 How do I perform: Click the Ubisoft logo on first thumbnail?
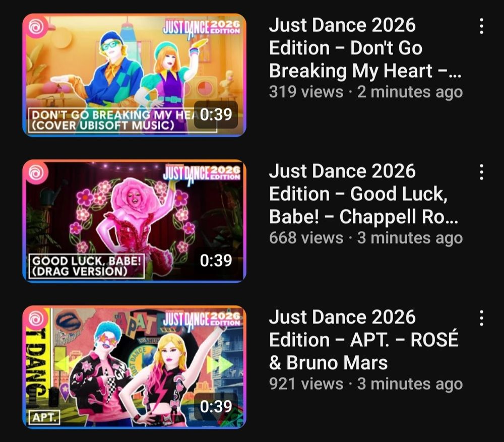[x=36, y=26]
